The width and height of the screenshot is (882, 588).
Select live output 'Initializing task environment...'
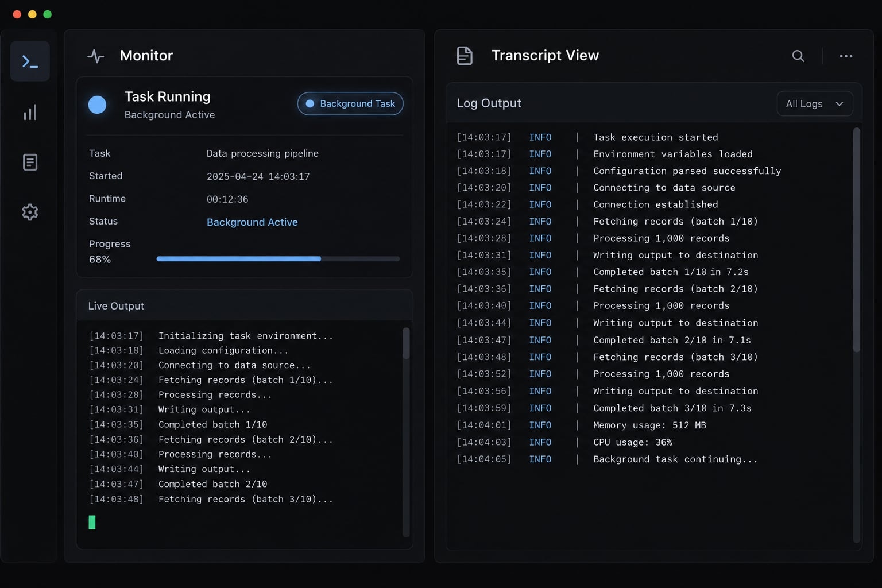tap(246, 336)
